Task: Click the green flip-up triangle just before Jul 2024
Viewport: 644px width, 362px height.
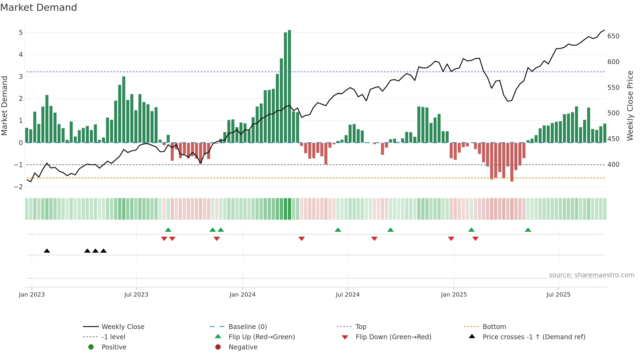Action: (x=338, y=230)
